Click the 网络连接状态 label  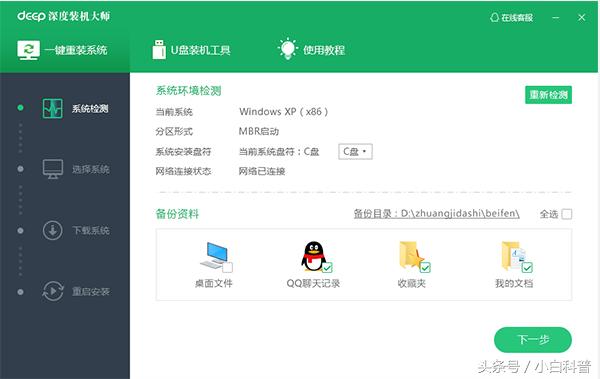click(183, 171)
